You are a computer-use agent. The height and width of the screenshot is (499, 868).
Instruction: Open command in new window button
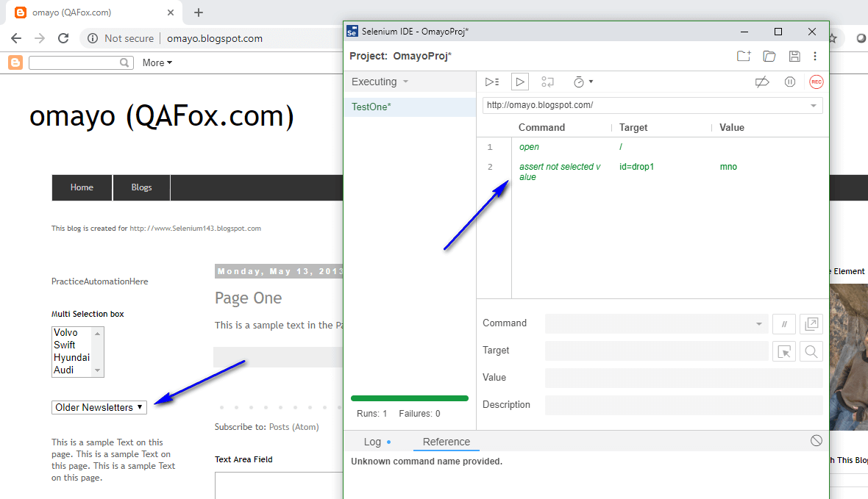811,323
